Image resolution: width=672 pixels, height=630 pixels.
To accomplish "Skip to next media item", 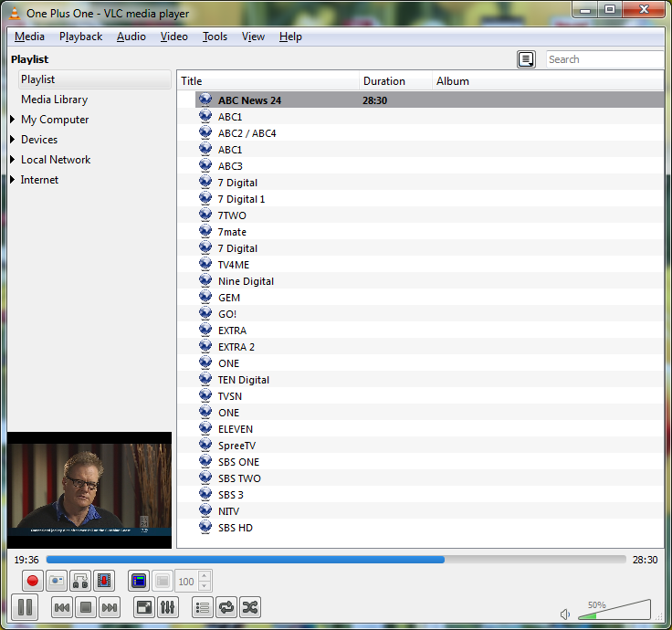I will 110,607.
